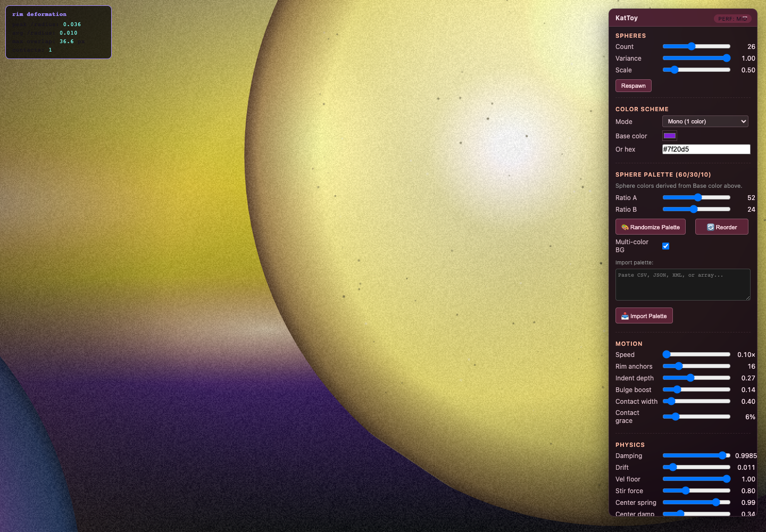
Task: Click the Contact width slider
Action: (696, 401)
